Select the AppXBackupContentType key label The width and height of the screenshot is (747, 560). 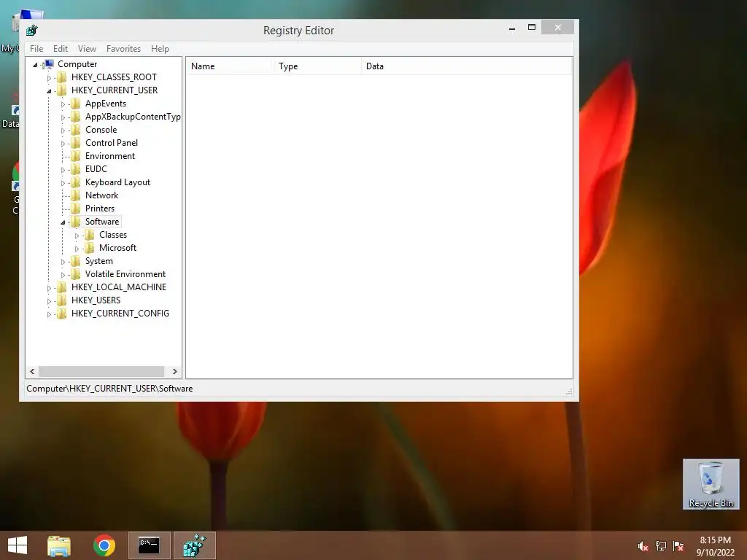point(133,117)
